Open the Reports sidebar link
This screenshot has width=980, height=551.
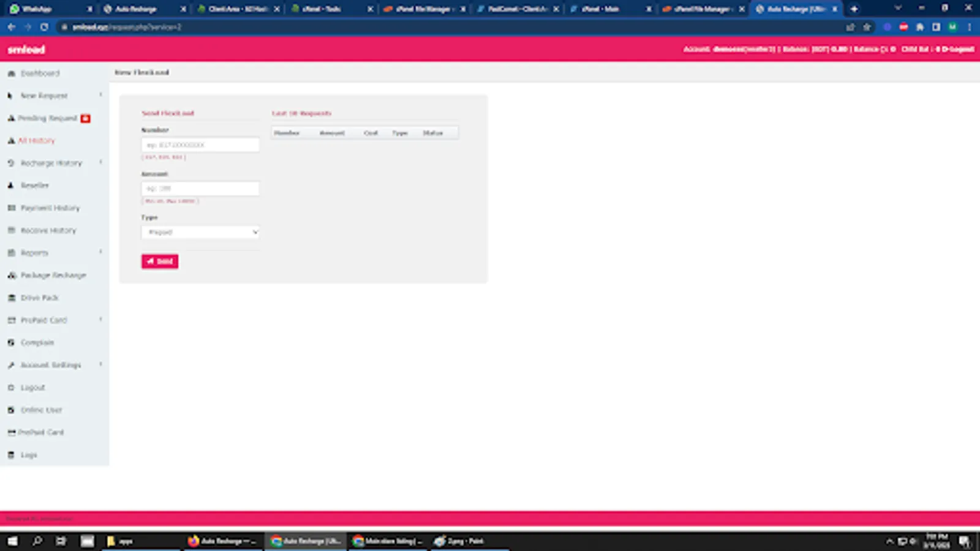coord(34,253)
